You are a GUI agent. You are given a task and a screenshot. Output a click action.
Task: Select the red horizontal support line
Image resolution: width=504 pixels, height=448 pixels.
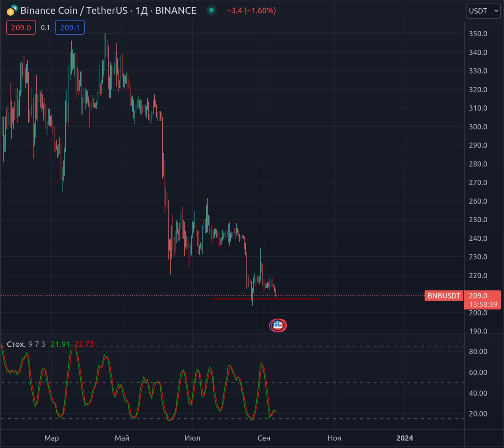click(265, 299)
